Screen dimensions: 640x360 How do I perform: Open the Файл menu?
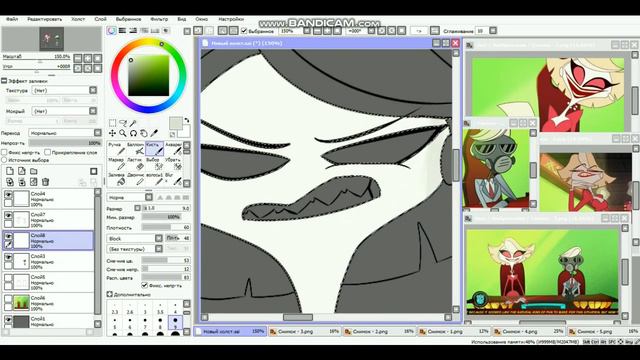pyautogui.click(x=11, y=19)
